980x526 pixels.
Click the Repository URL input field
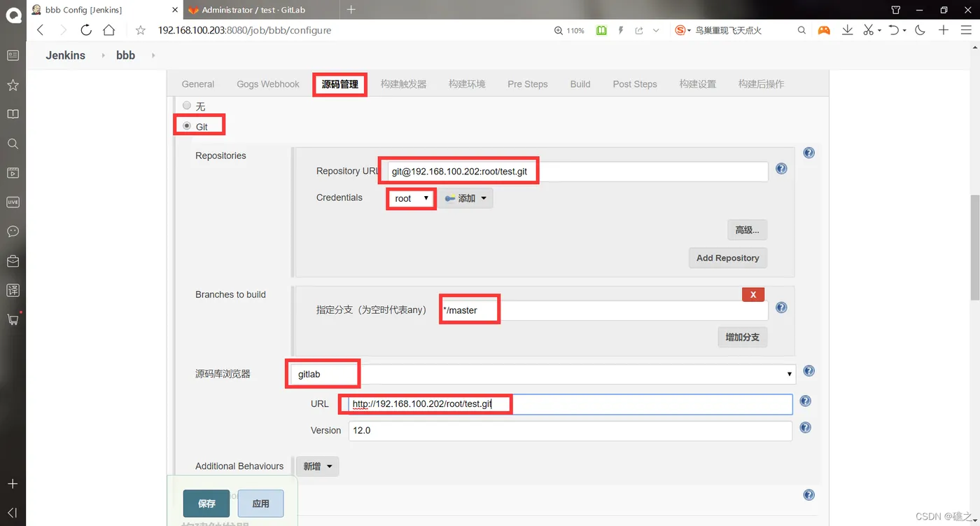pos(577,171)
